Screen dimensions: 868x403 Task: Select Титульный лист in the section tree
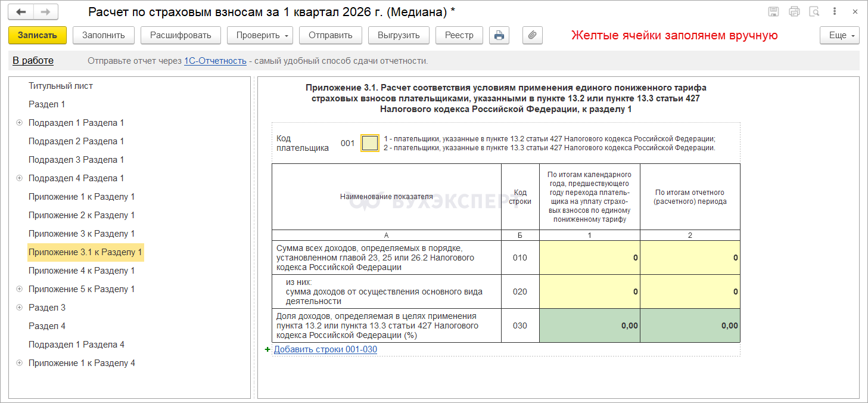coord(60,86)
